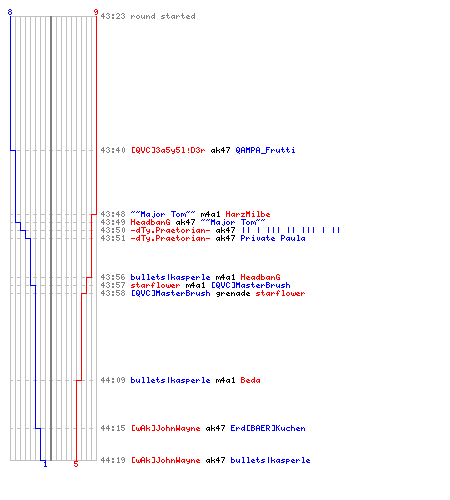The width and height of the screenshot is (450, 500).
Task: Click the blue team start count 8
Action: [10, 12]
